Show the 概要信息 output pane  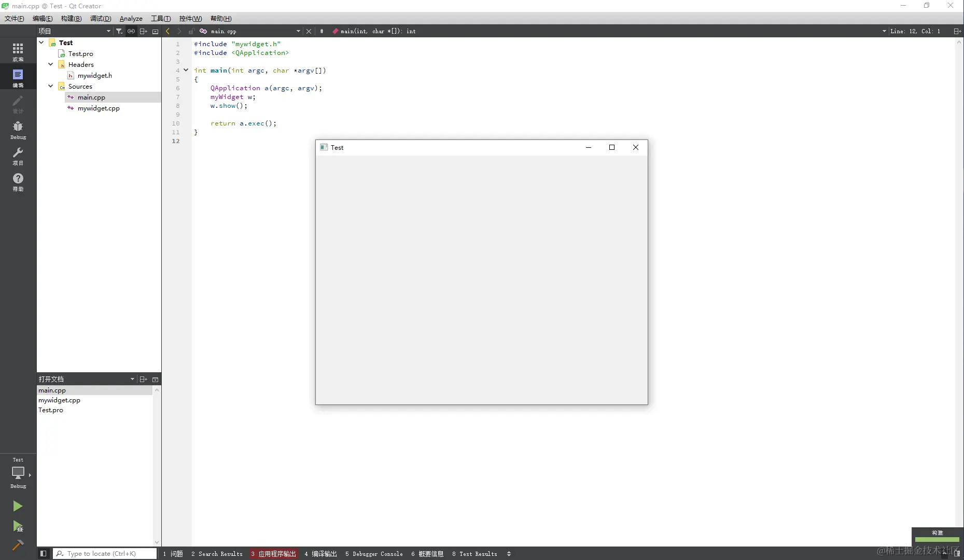pyautogui.click(x=428, y=554)
